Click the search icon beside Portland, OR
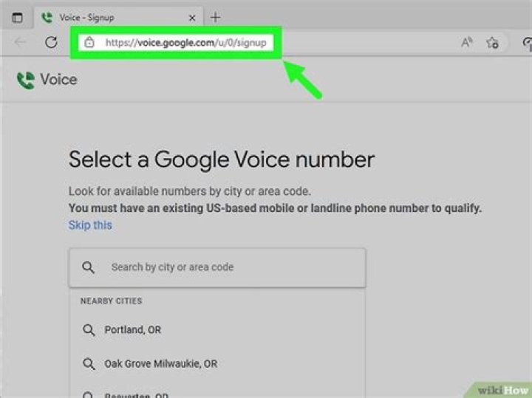The height and width of the screenshot is (398, 532). tap(89, 329)
